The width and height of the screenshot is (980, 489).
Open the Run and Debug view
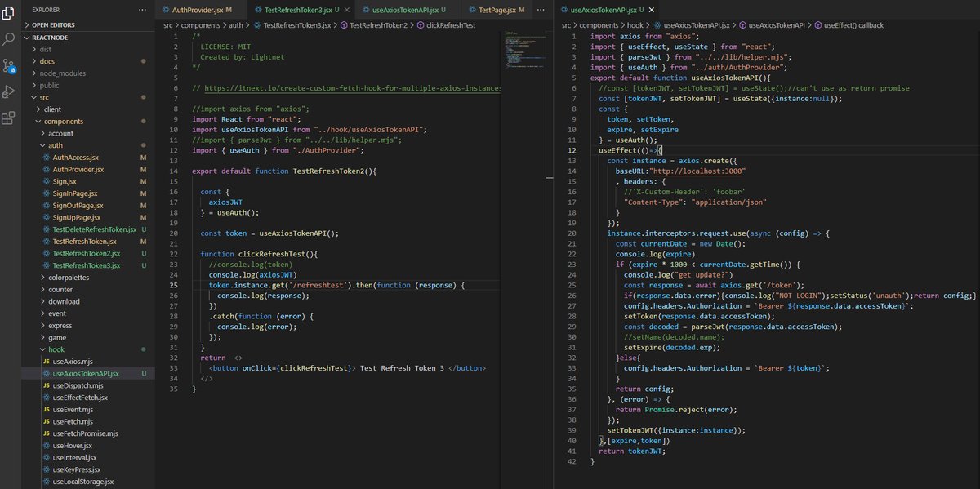[x=10, y=91]
